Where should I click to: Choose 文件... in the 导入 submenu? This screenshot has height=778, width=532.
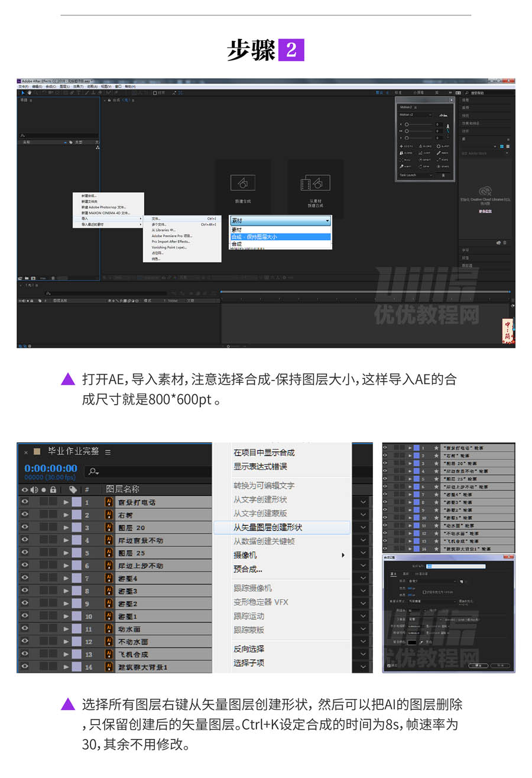pos(183,218)
